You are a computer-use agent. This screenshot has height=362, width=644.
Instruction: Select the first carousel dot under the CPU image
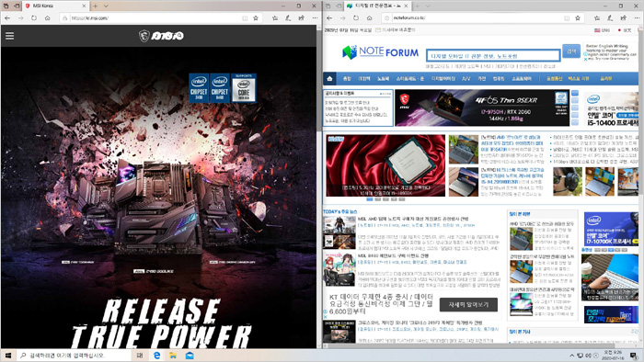(370, 199)
